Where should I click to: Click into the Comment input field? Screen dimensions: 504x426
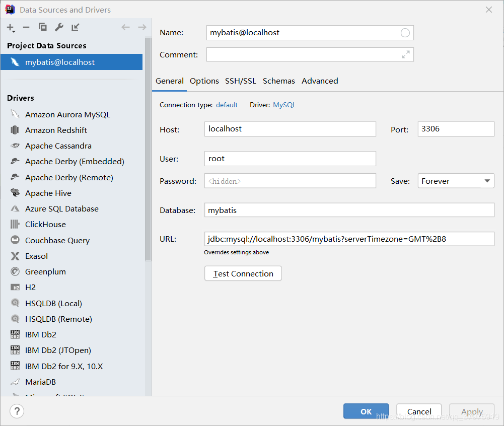click(x=310, y=55)
